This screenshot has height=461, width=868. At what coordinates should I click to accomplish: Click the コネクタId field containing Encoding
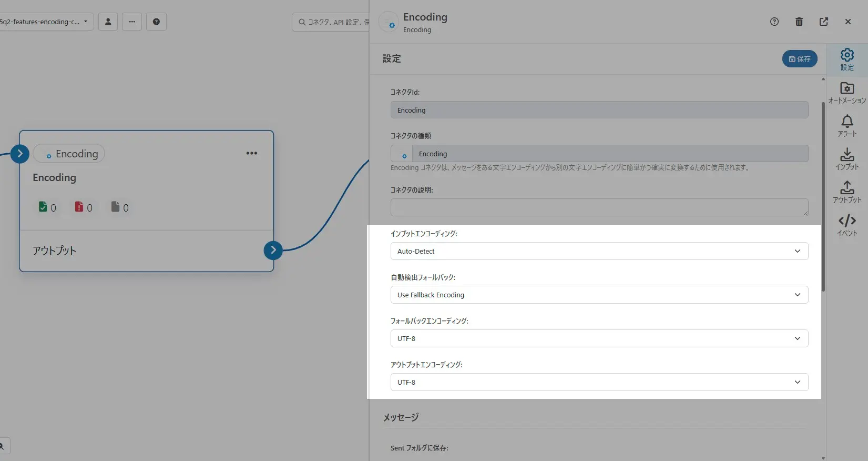[599, 110]
